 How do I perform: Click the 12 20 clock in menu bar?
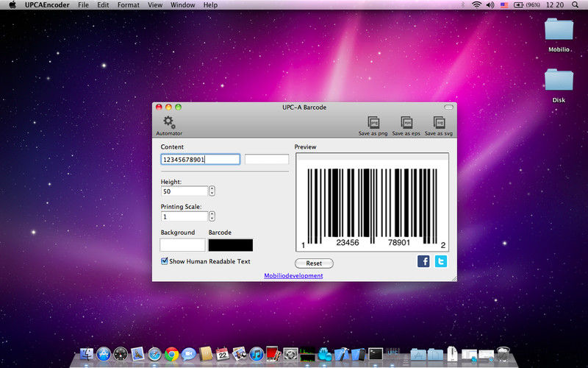(555, 5)
